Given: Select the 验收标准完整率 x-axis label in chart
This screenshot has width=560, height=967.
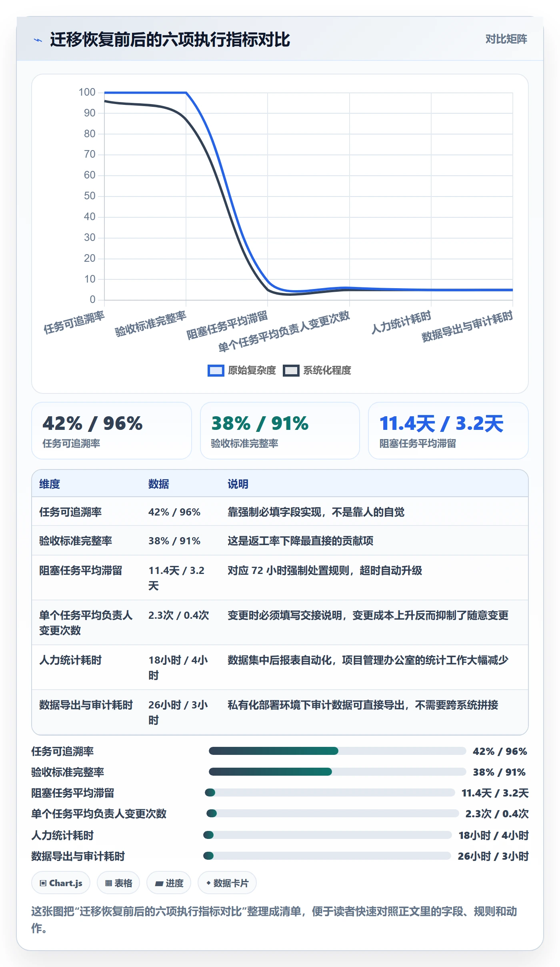Looking at the screenshot, I should (x=151, y=324).
